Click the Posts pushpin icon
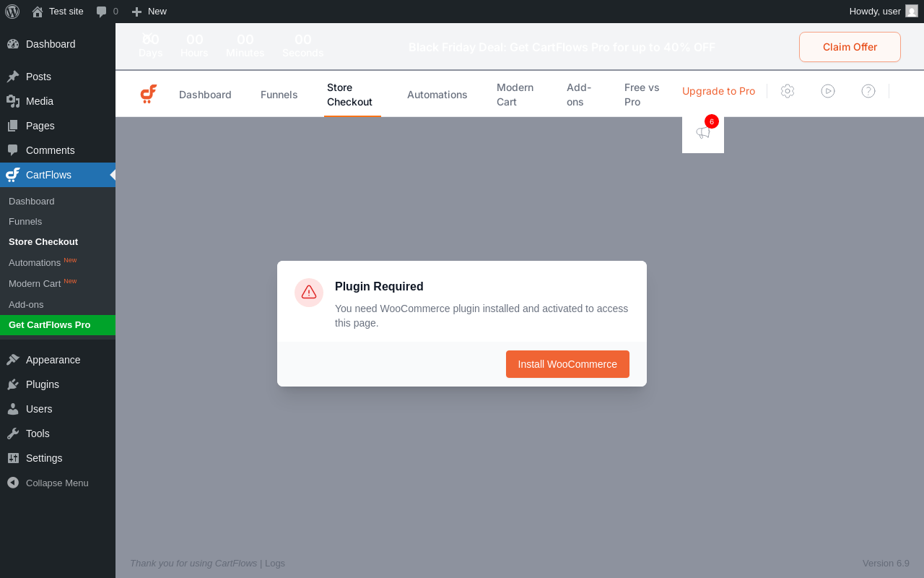This screenshot has height=578, width=924. (x=13, y=77)
